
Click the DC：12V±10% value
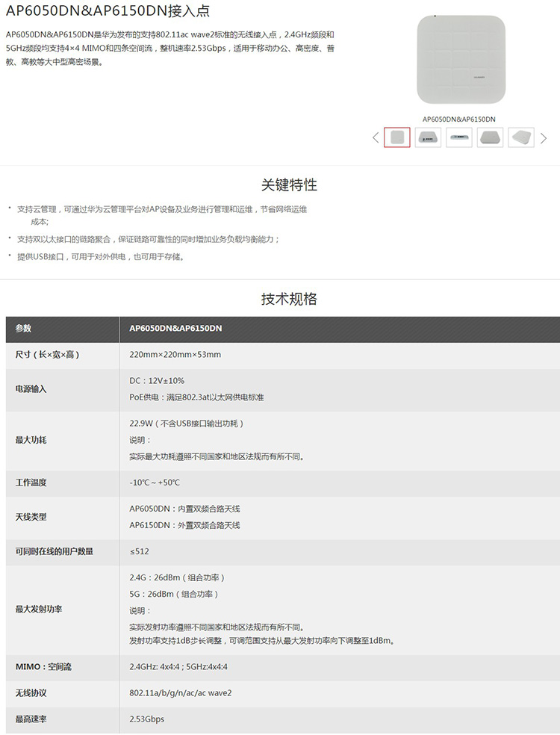pyautogui.click(x=157, y=381)
